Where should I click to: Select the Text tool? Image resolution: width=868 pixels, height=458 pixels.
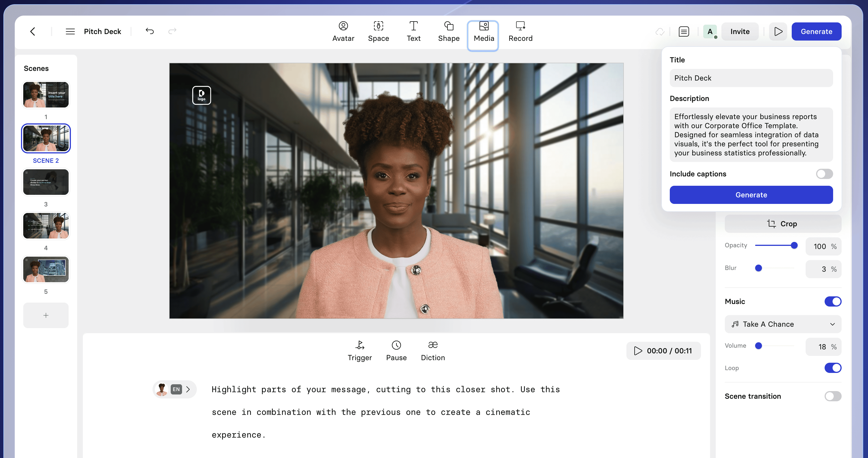(x=413, y=31)
